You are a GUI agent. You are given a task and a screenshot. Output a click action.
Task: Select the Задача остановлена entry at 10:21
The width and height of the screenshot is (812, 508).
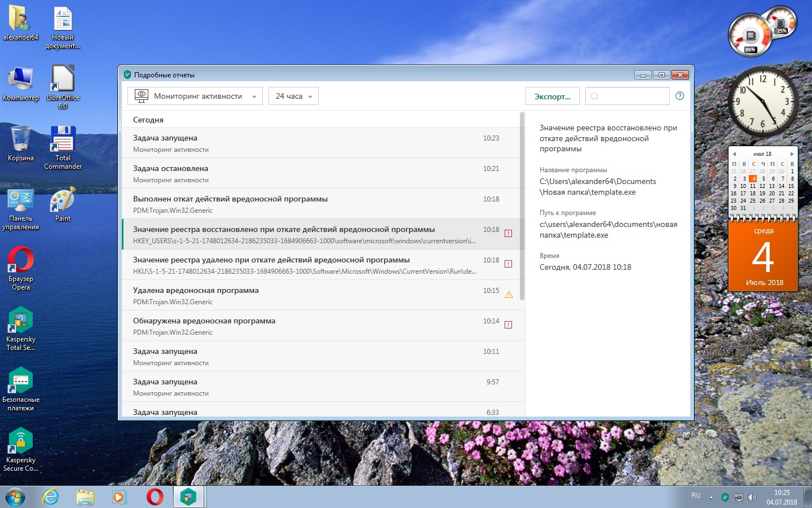[x=304, y=173]
